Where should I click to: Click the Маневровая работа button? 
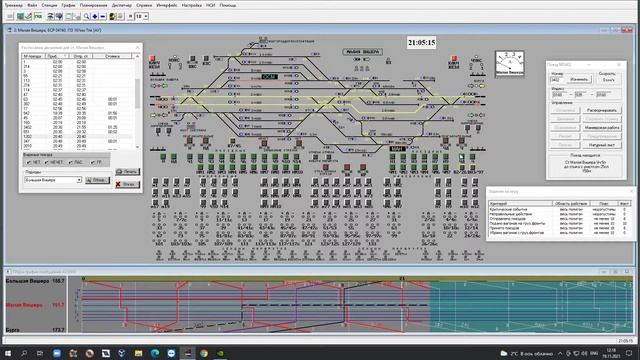602,128
